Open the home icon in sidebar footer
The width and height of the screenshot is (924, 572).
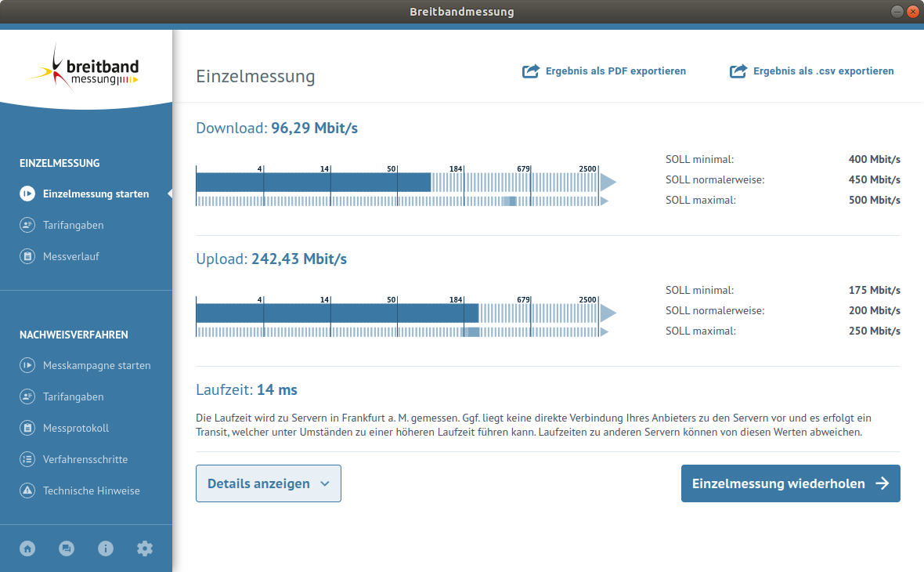[27, 548]
